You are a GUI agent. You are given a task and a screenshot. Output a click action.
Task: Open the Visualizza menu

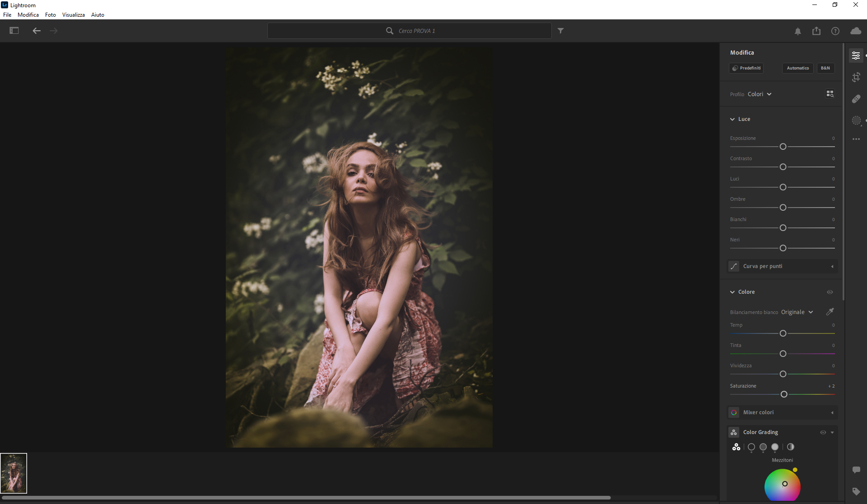73,15
